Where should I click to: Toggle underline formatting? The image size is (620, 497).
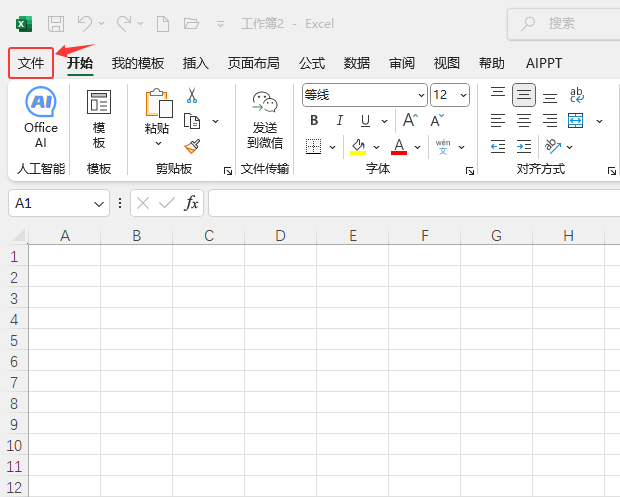click(x=365, y=121)
